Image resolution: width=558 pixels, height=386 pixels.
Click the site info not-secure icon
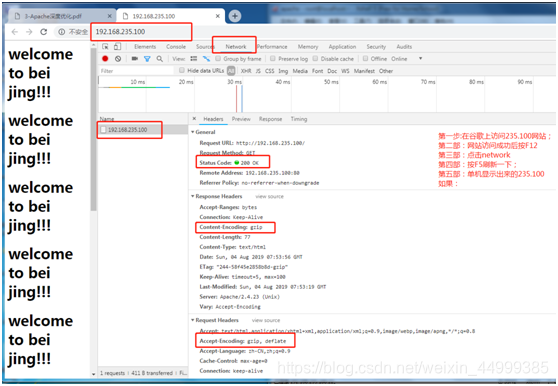click(62, 32)
